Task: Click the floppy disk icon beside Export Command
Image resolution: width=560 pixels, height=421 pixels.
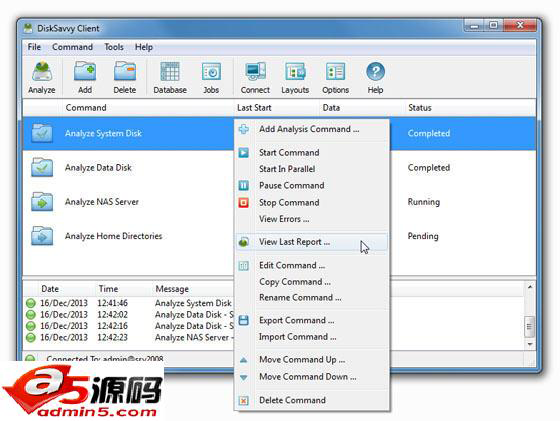Action: (x=244, y=320)
